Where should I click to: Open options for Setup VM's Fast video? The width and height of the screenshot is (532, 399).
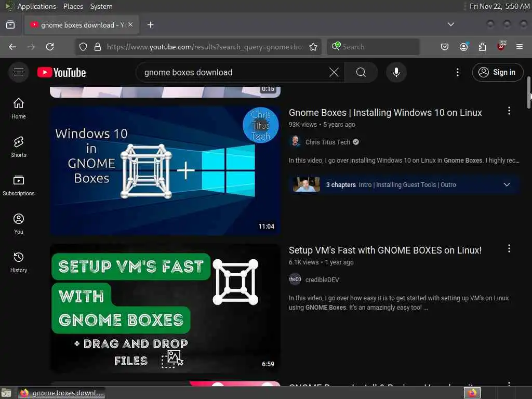coord(509,249)
